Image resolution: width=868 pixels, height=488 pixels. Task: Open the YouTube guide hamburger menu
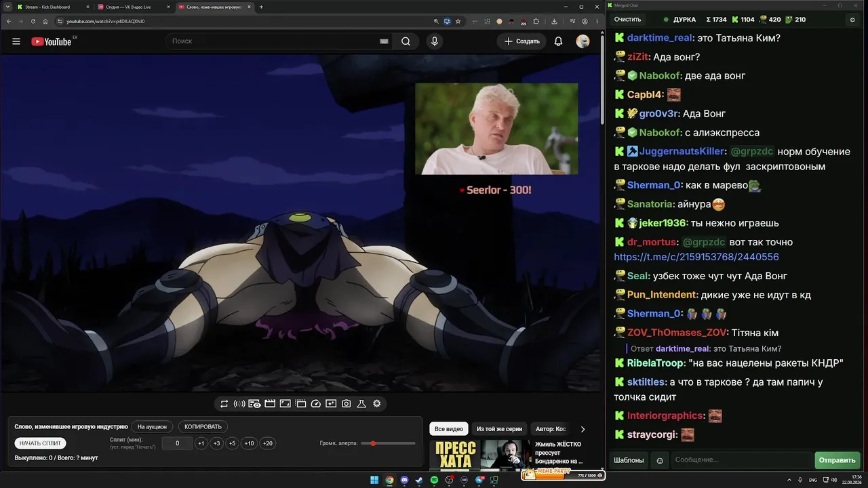coord(16,41)
